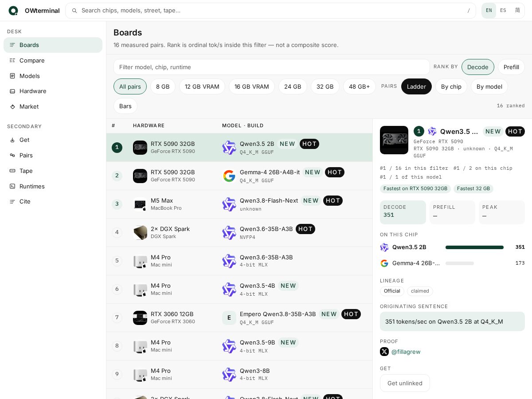The height and width of the screenshot is (399, 532).
Task: Click the Prefill stat tile
Action: (x=452, y=212)
